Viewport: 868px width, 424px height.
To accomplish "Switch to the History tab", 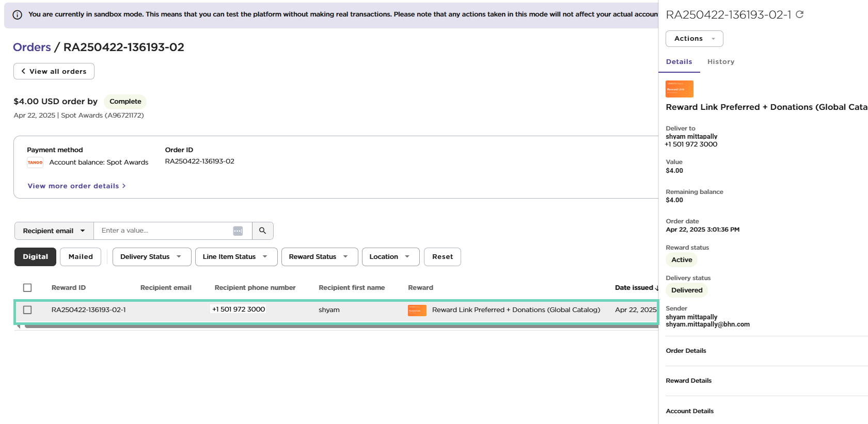I will point(720,62).
